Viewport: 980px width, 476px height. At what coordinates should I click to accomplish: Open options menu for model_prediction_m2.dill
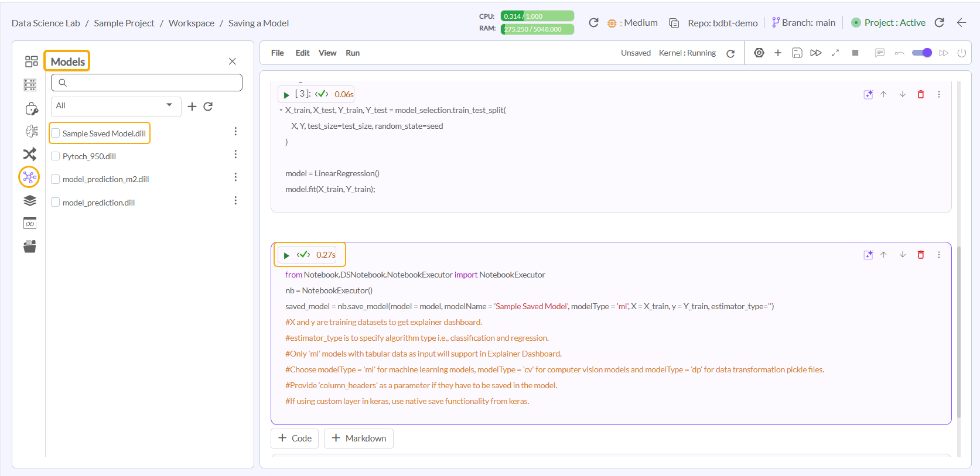pos(235,177)
